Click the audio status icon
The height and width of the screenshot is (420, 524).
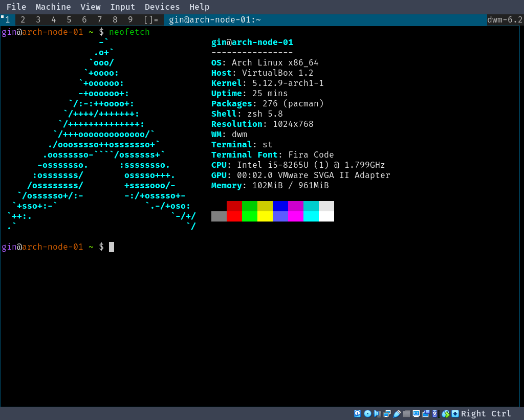click(x=377, y=413)
